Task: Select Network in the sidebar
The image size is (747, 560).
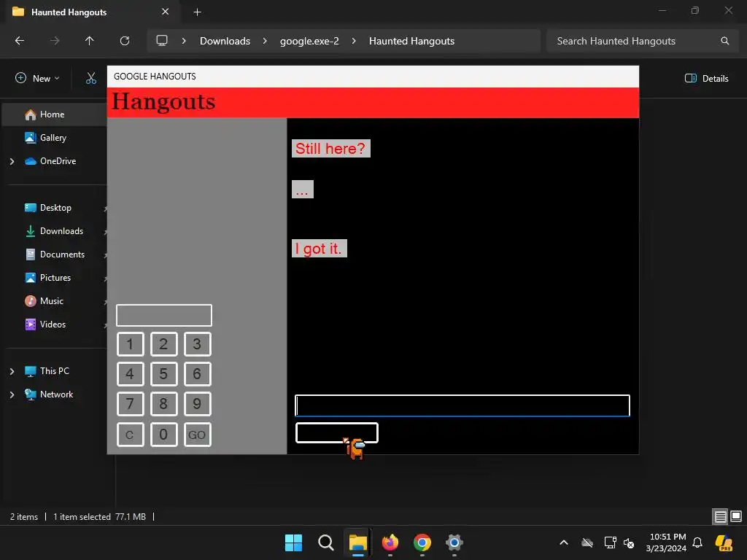Action: [57, 394]
